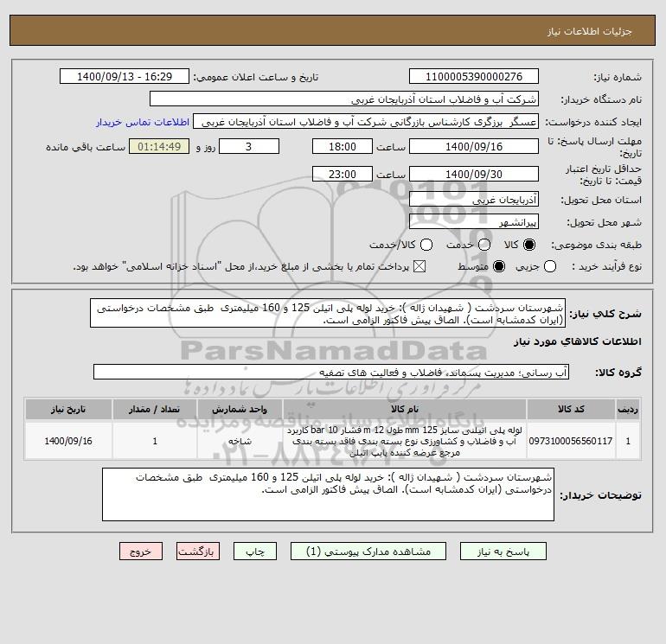The image size is (666, 644).
Task: Click the price validity date 1400/09/30 field
Action: [x=474, y=174]
